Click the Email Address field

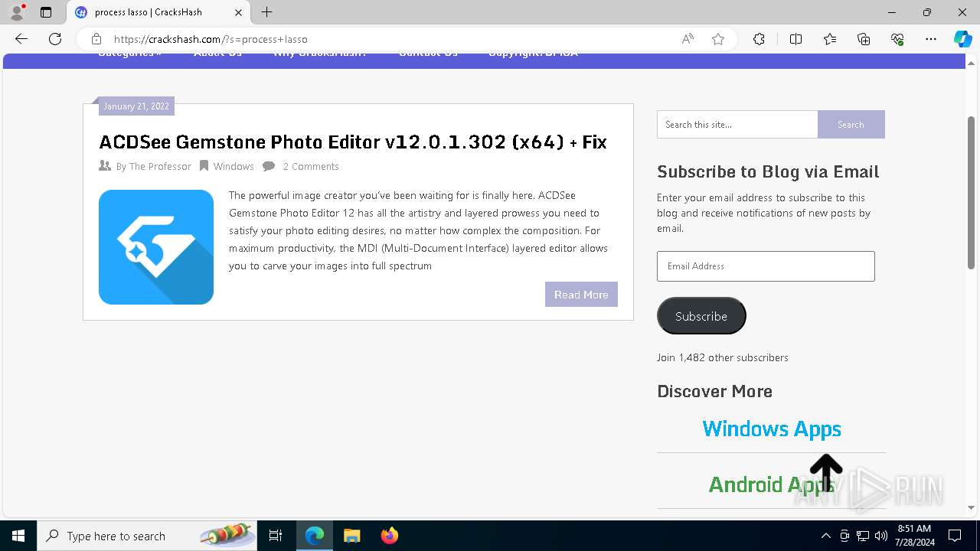point(766,266)
